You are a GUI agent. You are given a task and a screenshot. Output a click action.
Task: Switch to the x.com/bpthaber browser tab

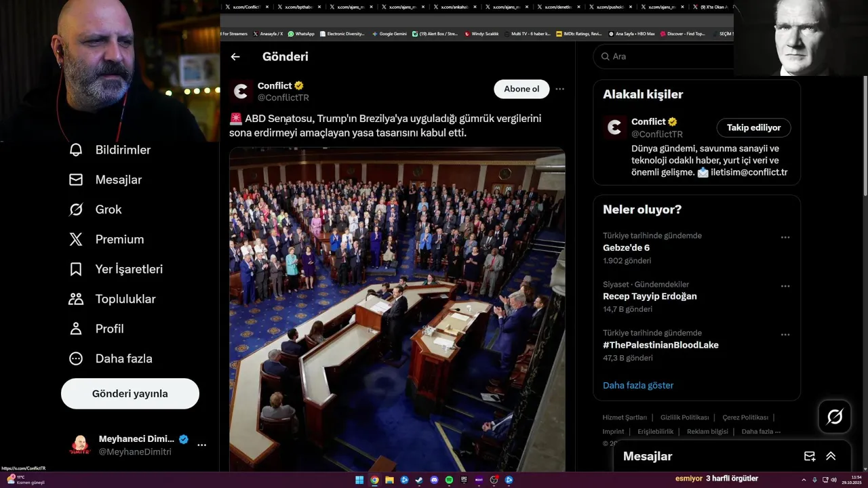[x=299, y=7]
